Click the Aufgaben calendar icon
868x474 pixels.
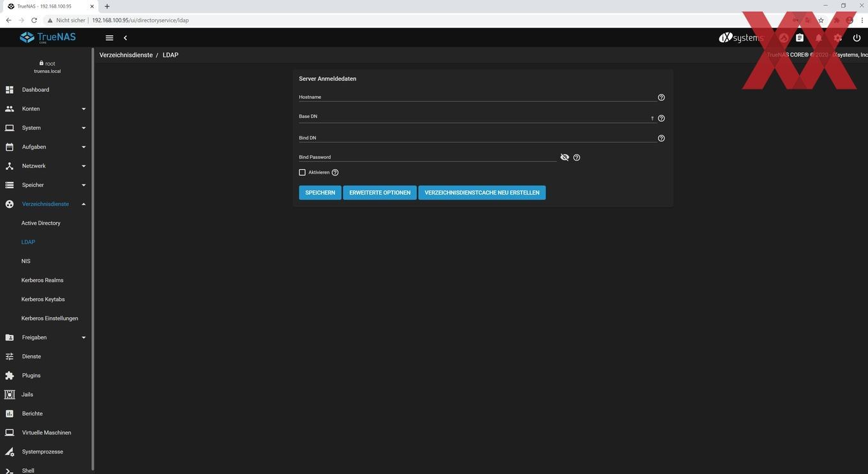[x=10, y=147]
